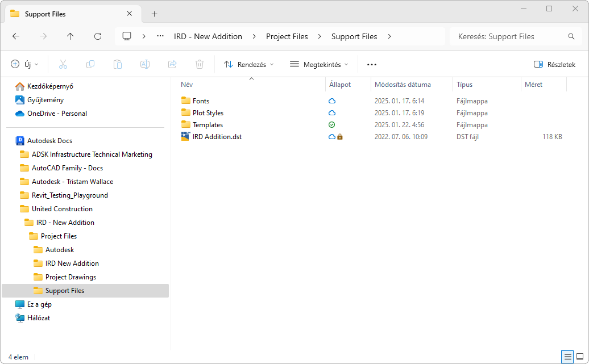The width and height of the screenshot is (589, 364).
Task: Click Project Files in the address bar
Action: pyautogui.click(x=287, y=36)
